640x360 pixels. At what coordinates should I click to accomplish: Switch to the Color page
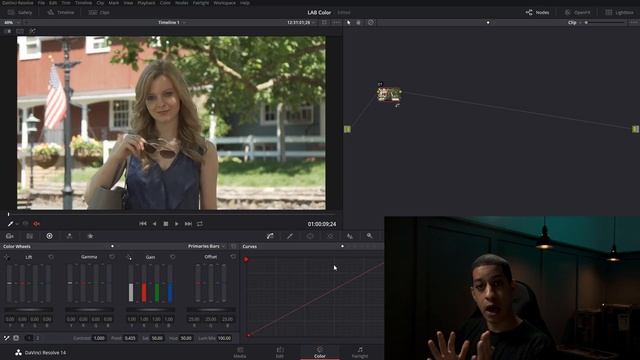point(320,353)
